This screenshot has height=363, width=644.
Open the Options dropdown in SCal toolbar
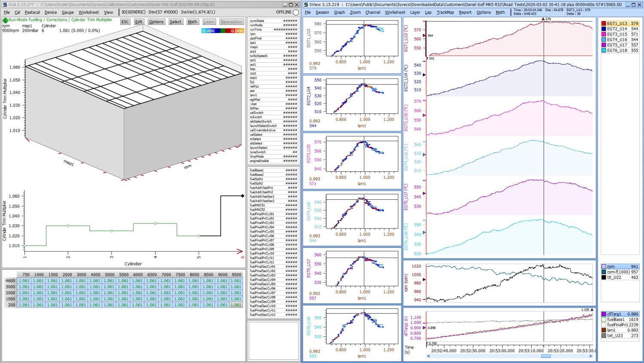156,22
